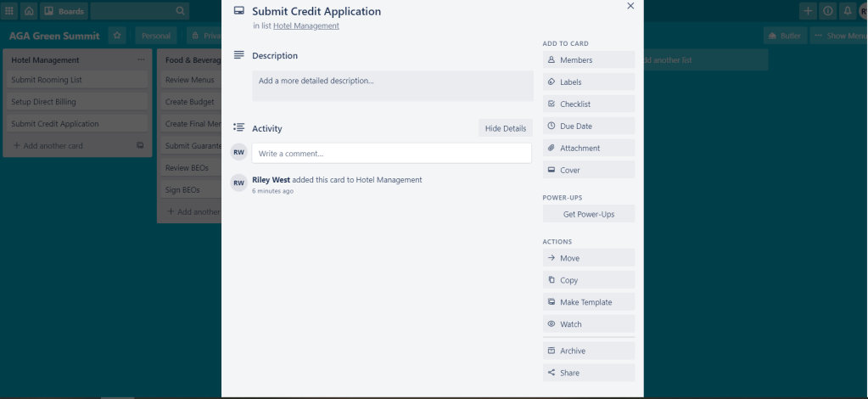Open Hotel Management list actions menu

141,60
